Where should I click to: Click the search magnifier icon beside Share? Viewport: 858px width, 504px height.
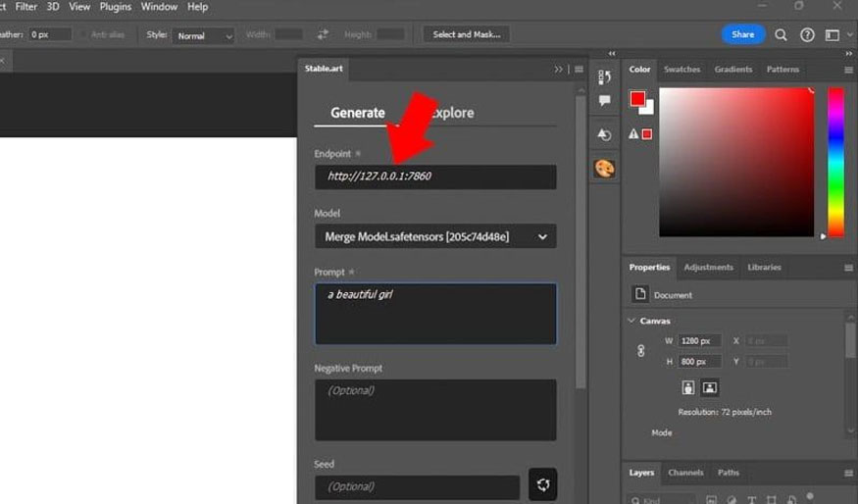781,35
